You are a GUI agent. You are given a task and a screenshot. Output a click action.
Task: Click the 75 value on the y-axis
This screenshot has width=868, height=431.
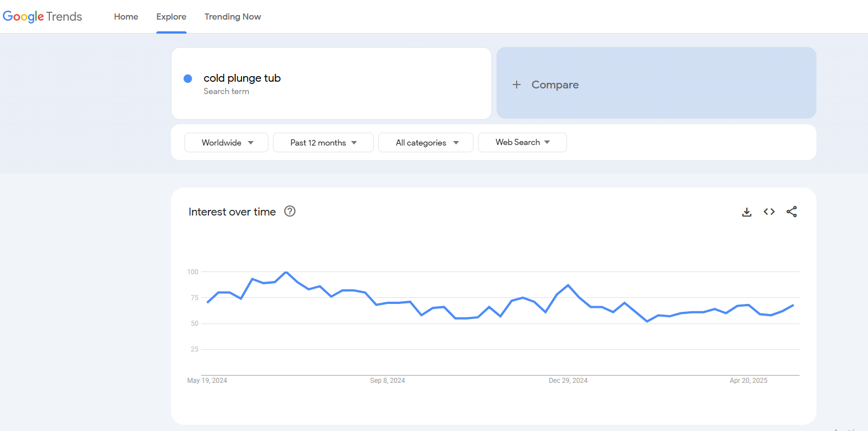pyautogui.click(x=194, y=298)
